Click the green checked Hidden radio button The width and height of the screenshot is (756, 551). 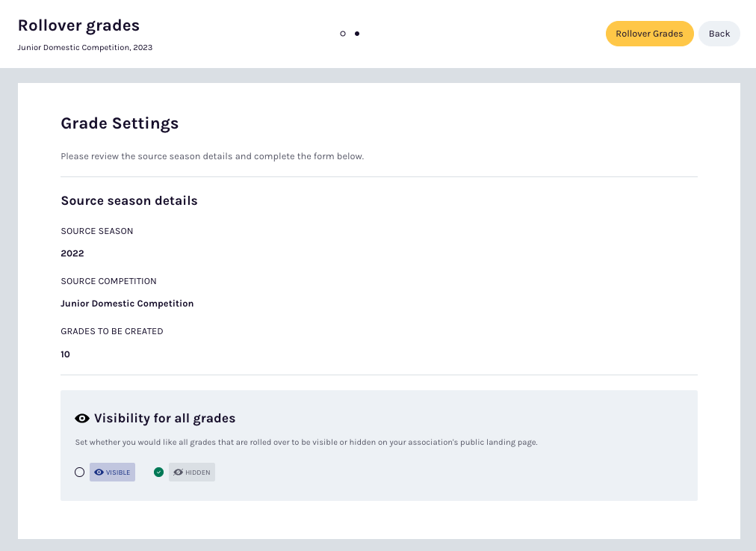[158, 472]
